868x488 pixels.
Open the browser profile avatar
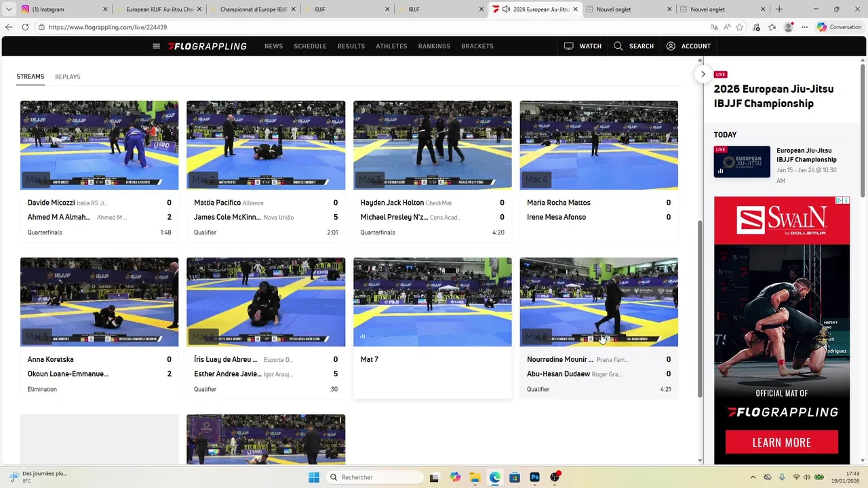(x=789, y=27)
